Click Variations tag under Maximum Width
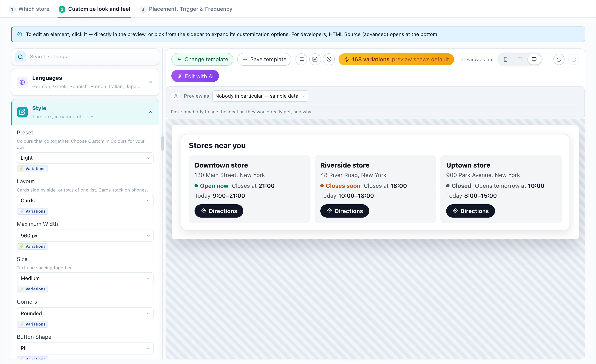Viewport: 596px width, 364px height. (32, 246)
